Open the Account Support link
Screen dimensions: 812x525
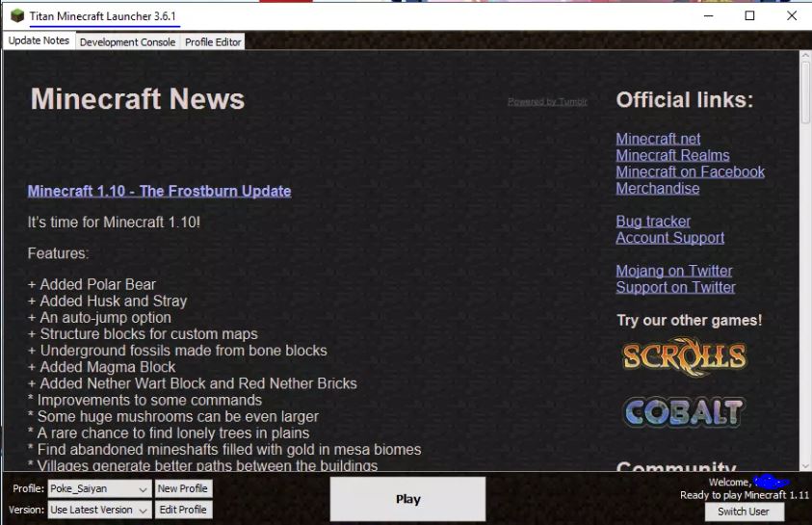tap(670, 238)
